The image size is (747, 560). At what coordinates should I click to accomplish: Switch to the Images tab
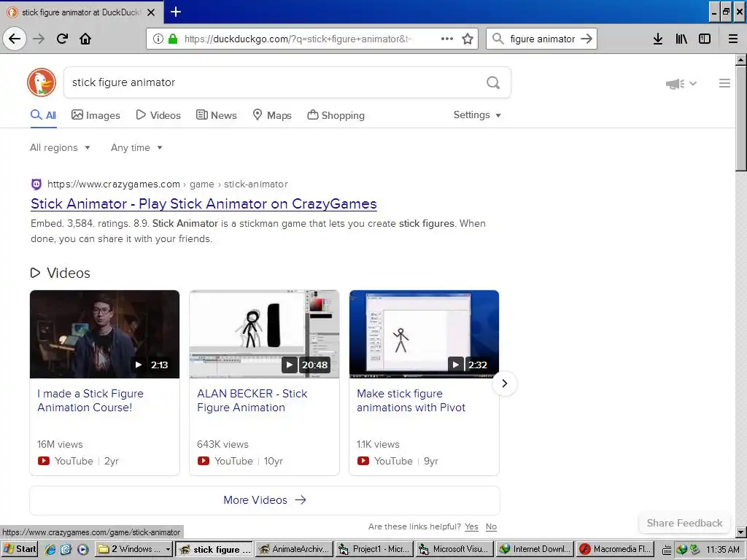tap(96, 115)
